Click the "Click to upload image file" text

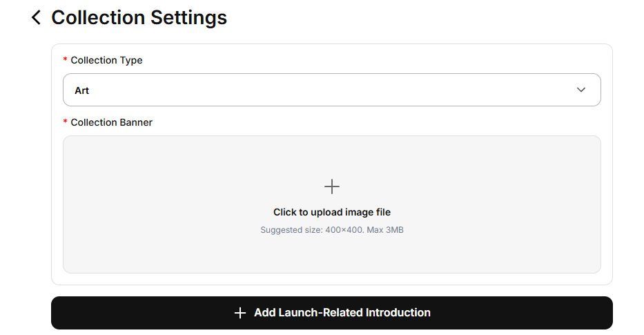pos(332,212)
